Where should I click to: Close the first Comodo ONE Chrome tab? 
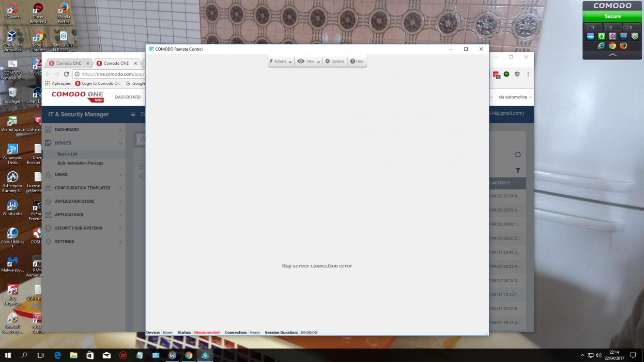[88, 63]
